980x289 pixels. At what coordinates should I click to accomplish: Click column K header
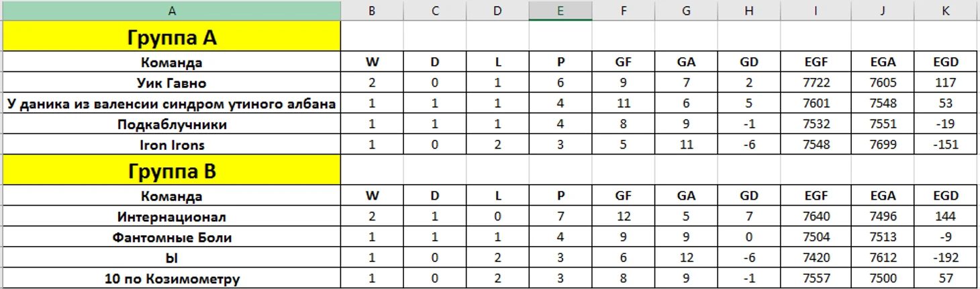pyautogui.click(x=946, y=10)
